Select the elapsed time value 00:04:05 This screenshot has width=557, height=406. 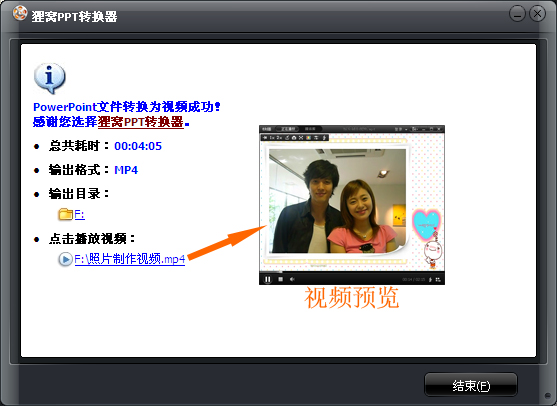tap(138, 146)
